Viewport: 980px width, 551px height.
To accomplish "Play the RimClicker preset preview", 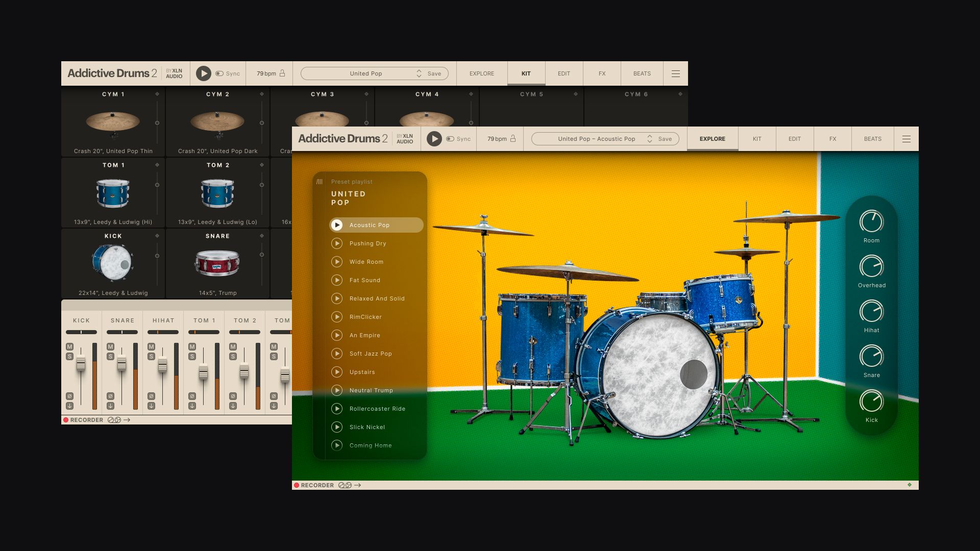I will tap(337, 317).
